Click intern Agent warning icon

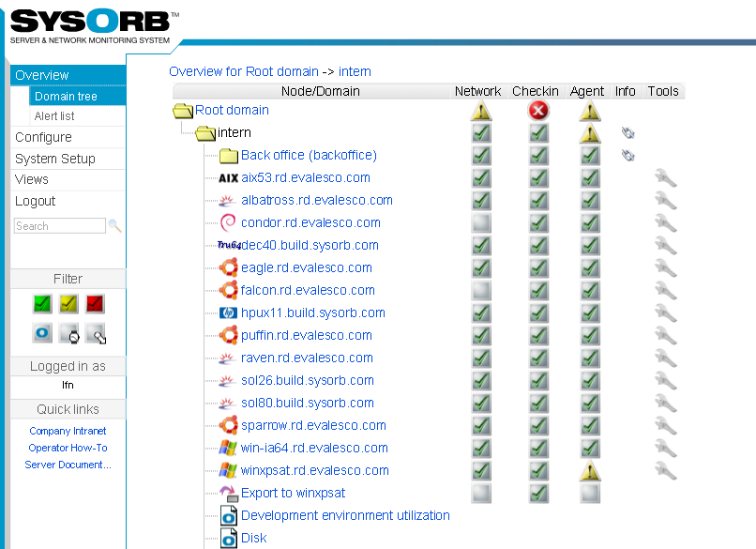click(590, 133)
